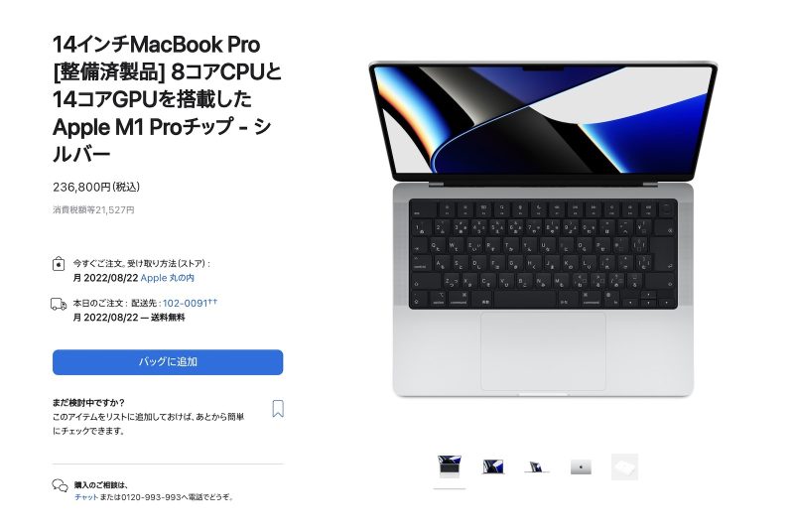Image resolution: width=794 pixels, height=532 pixels.
Task: Open the チャット support link
Action: (x=86, y=497)
